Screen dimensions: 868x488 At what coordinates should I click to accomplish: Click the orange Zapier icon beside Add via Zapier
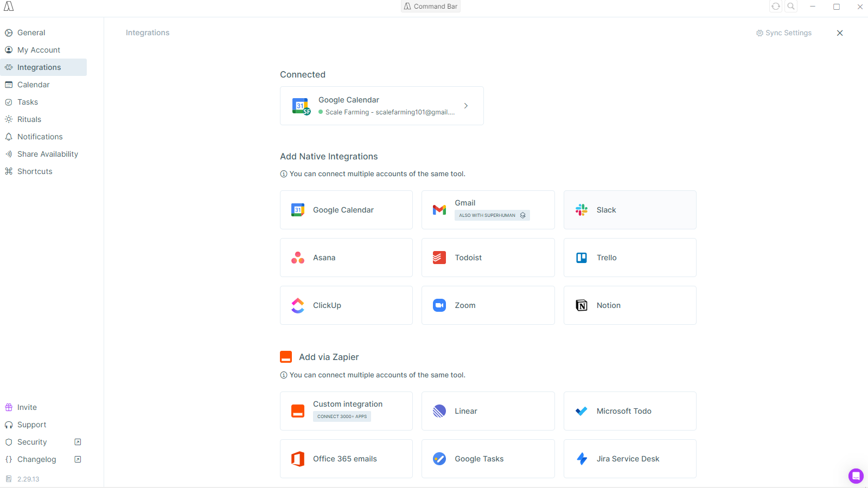point(286,357)
